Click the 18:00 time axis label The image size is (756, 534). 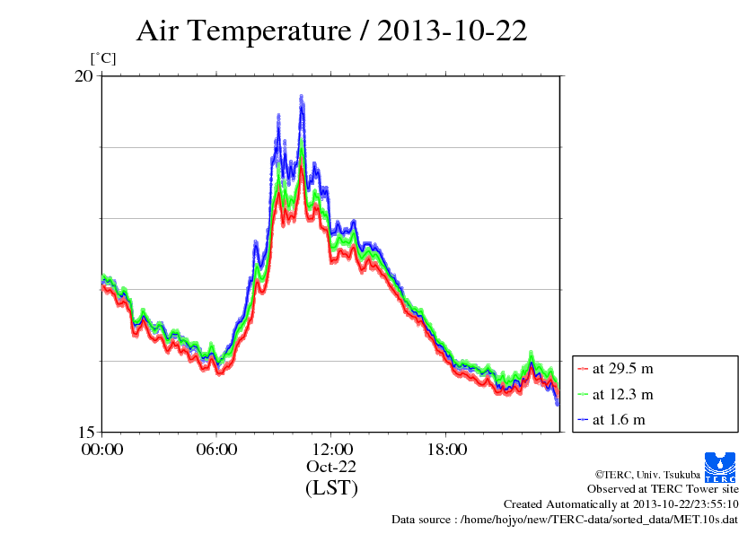447,450
